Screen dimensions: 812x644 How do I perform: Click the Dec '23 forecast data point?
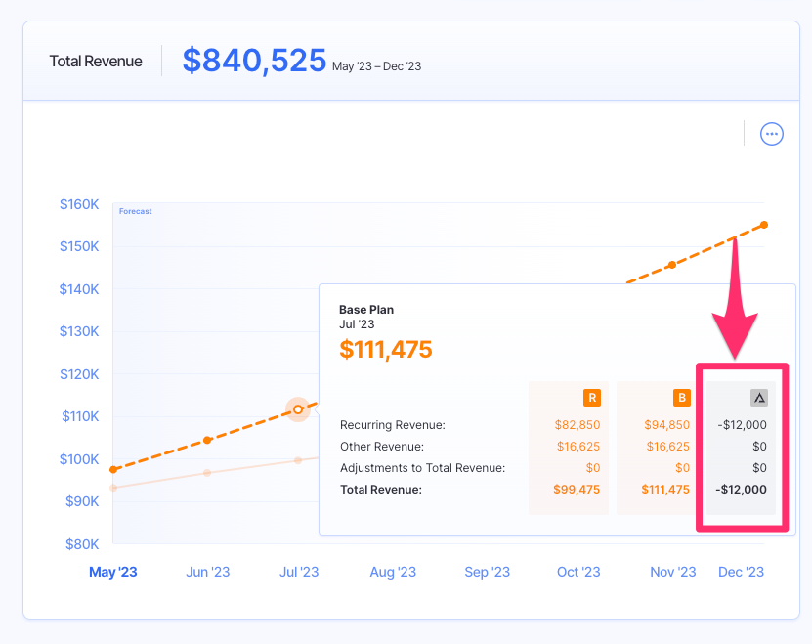(764, 225)
